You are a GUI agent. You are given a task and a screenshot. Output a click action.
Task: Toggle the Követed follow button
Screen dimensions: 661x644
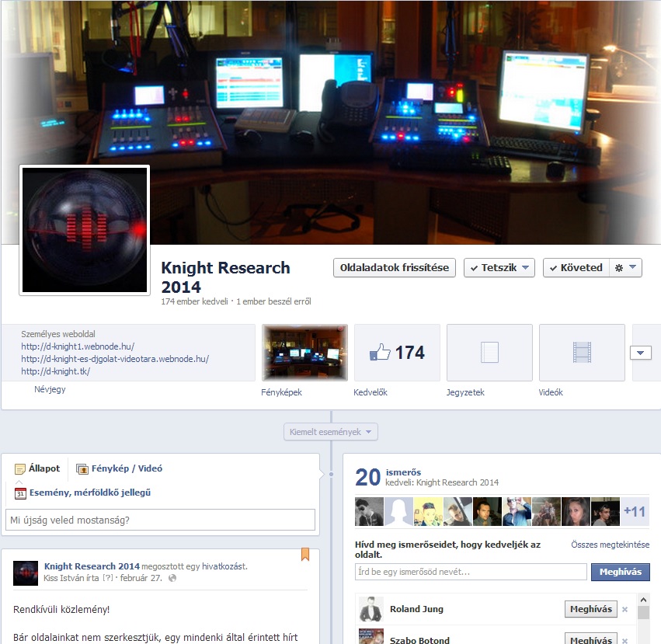(x=576, y=268)
